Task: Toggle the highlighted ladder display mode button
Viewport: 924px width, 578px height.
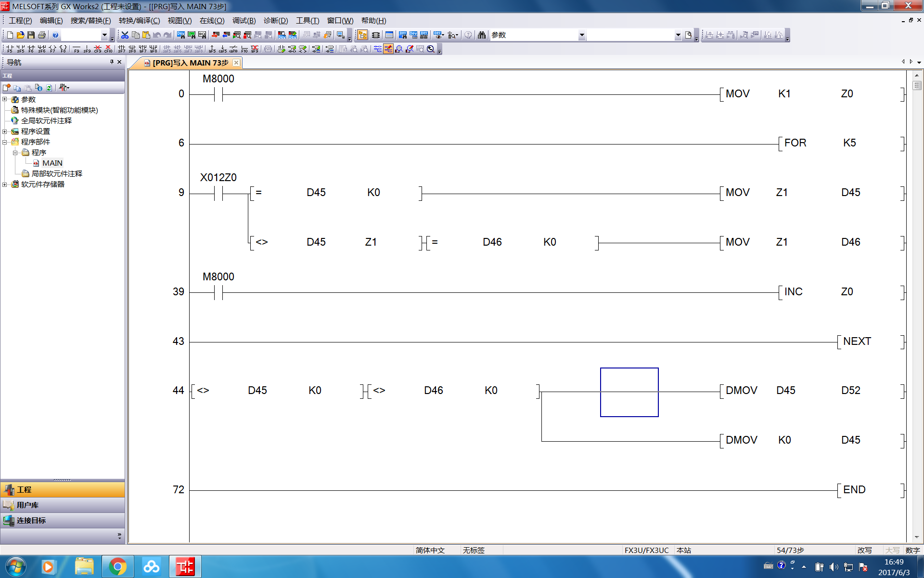Action: pyautogui.click(x=388, y=49)
